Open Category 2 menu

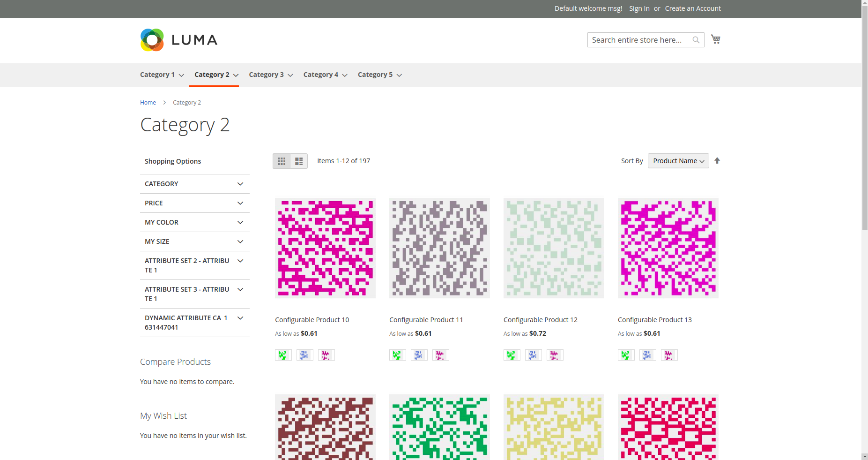[216, 75]
